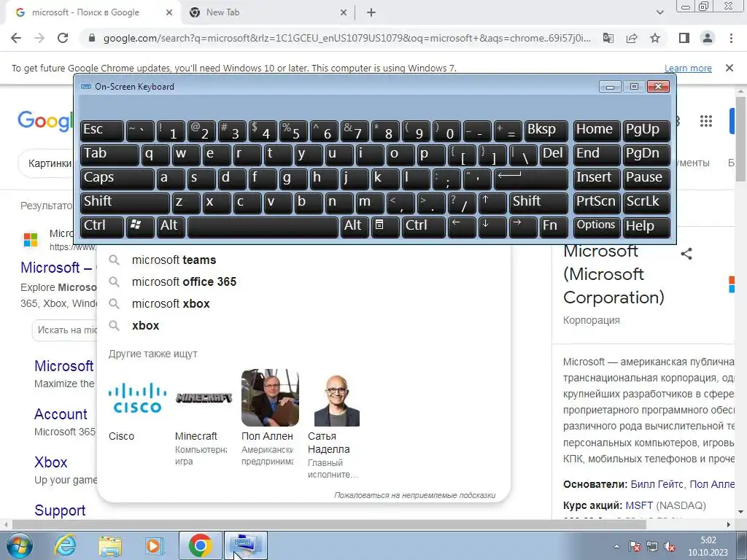Toggle Fn key on On-Screen Keyboard
This screenshot has width=747, height=560.
[x=553, y=226]
